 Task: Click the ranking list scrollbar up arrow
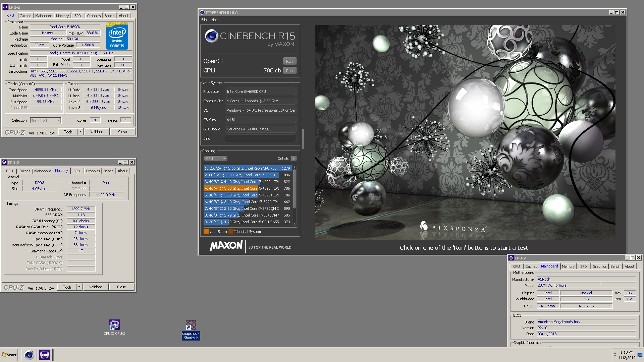pos(294,167)
